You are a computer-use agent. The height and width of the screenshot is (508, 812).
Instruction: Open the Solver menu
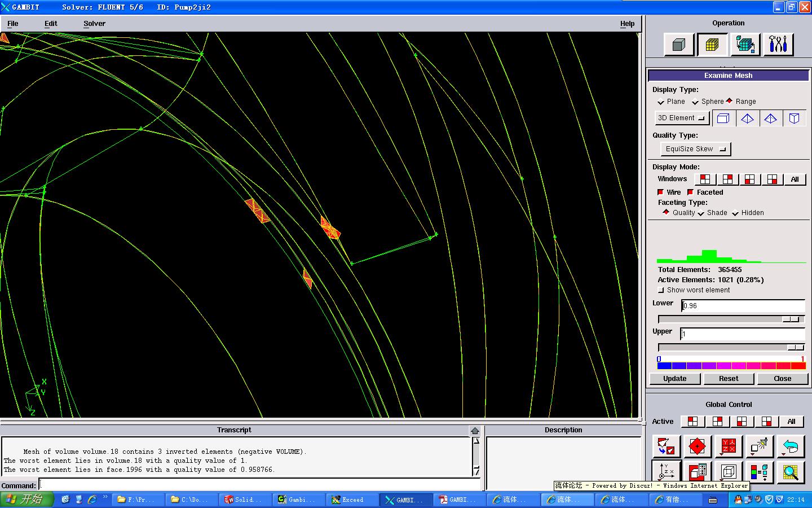click(94, 24)
